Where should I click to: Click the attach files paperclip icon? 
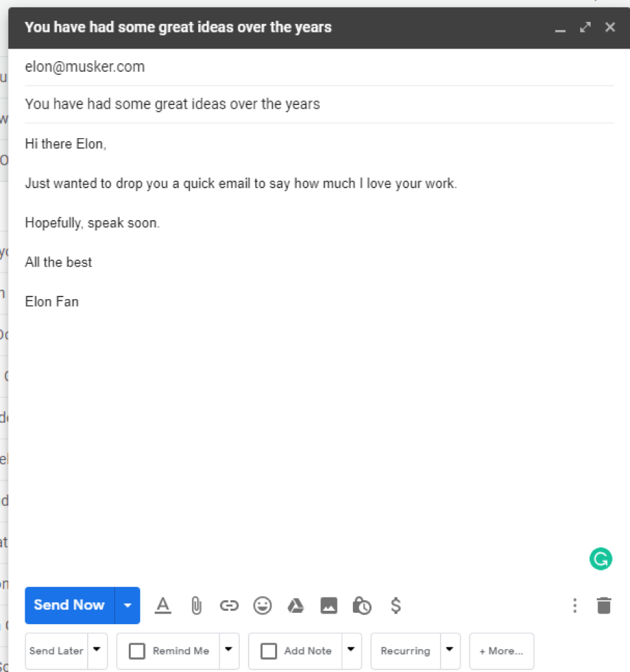(196, 606)
